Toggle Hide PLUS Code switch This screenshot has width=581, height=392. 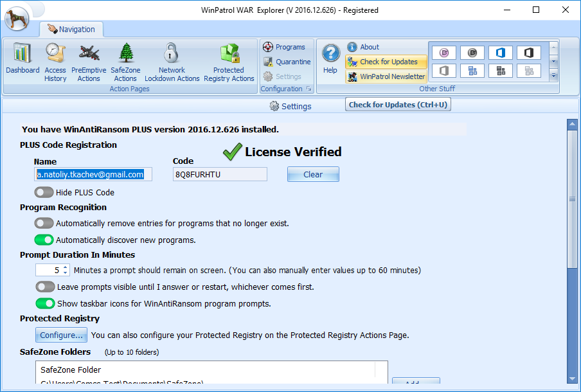point(44,192)
